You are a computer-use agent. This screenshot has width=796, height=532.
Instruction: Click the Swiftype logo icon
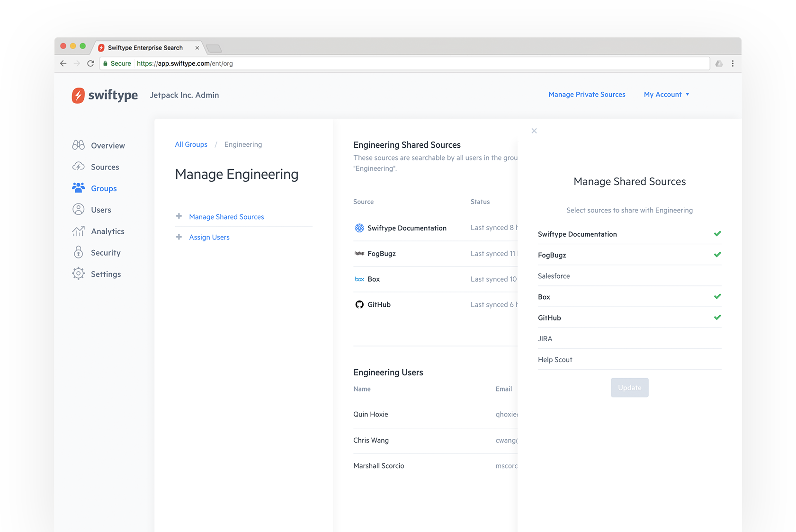click(78, 95)
